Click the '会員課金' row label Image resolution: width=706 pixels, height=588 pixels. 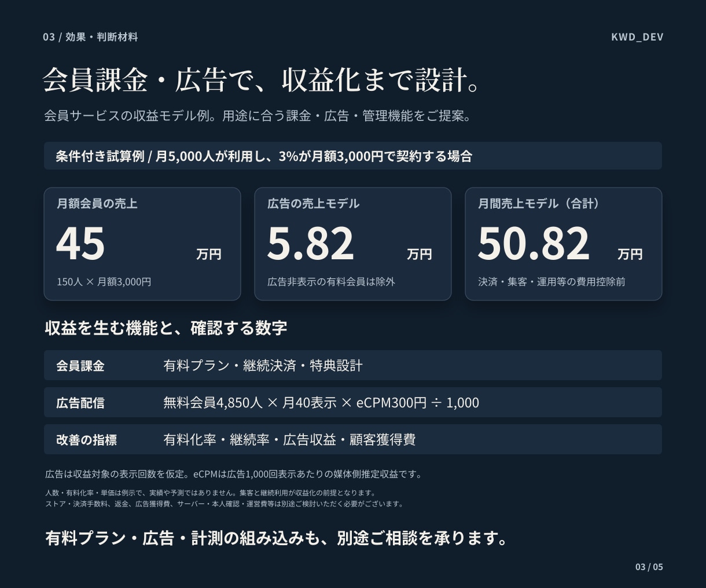coord(80,366)
